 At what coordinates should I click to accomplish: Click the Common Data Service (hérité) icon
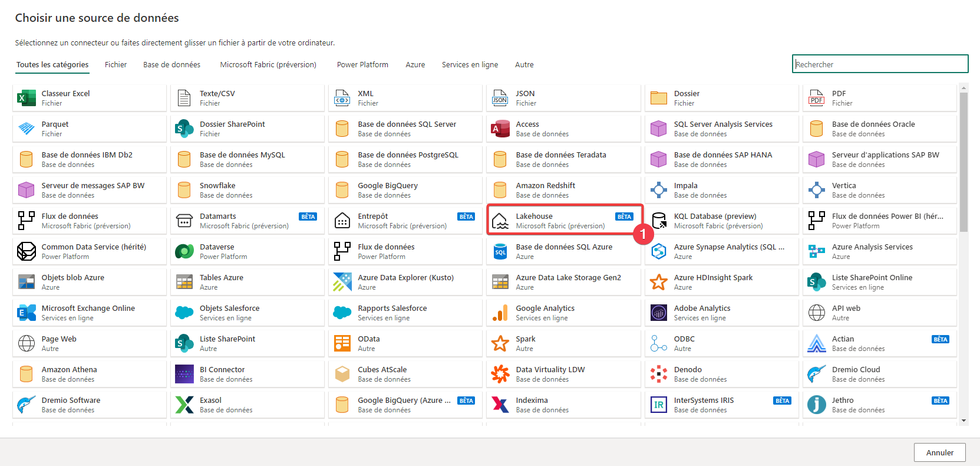(x=26, y=251)
